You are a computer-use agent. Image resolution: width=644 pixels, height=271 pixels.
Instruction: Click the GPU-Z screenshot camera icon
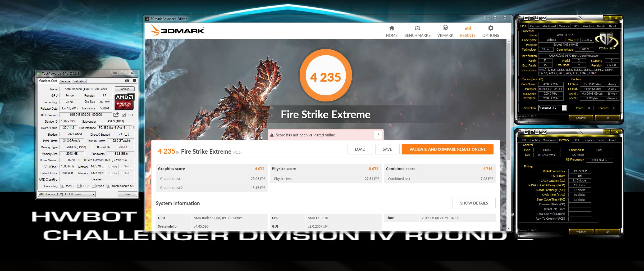pyautogui.click(x=127, y=81)
